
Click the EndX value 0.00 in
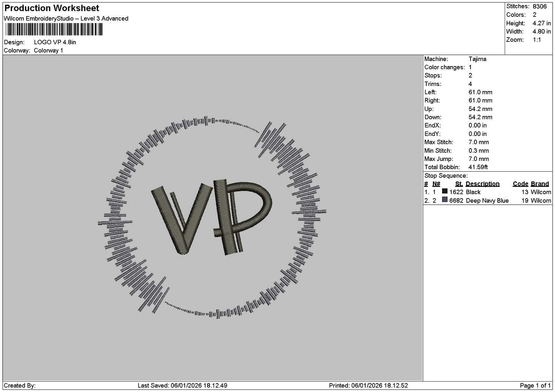[478, 126]
